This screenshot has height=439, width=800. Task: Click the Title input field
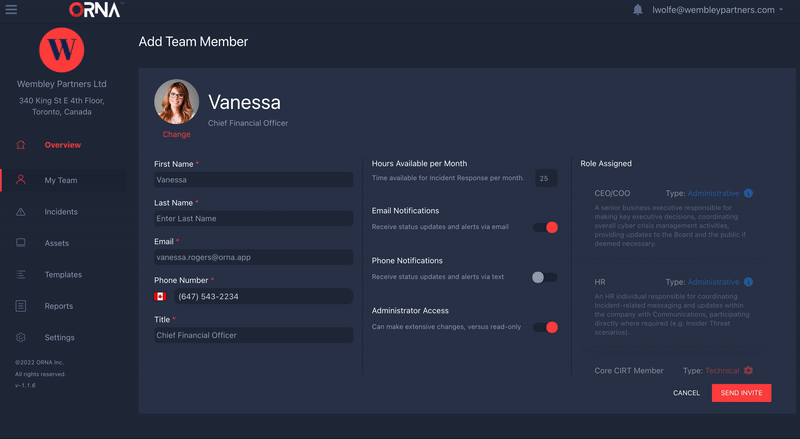[x=254, y=335]
